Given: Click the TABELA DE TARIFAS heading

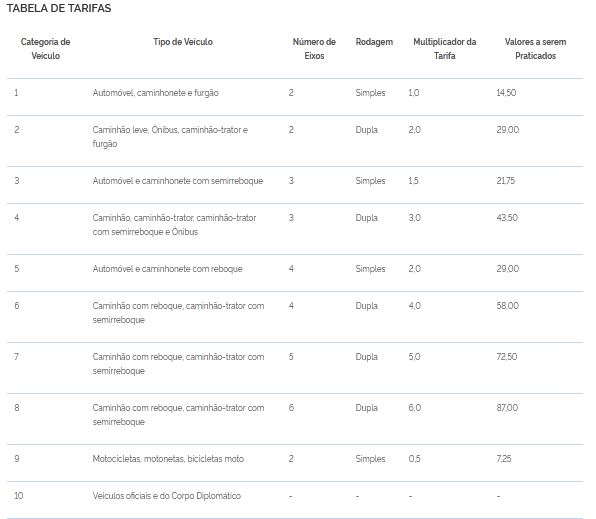Looking at the screenshot, I should (x=59, y=8).
